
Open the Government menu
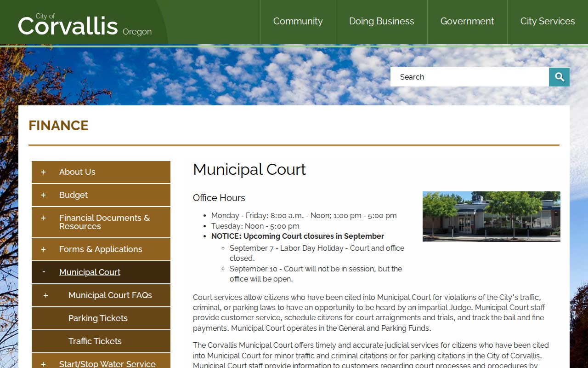coord(467,22)
